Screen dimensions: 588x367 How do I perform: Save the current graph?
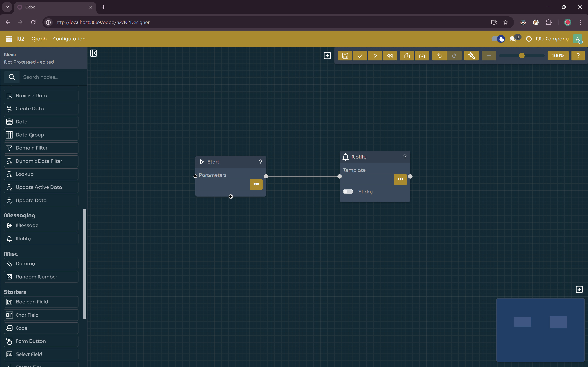click(345, 56)
